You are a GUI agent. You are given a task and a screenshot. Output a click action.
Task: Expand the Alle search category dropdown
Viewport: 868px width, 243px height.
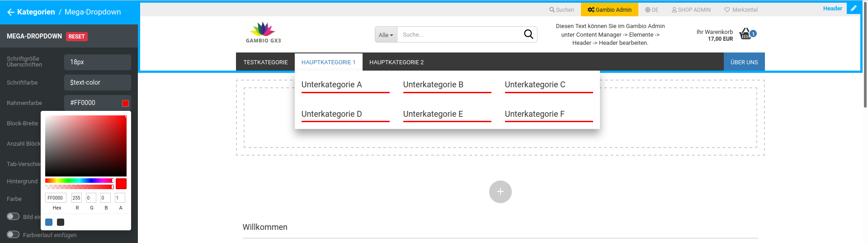386,35
